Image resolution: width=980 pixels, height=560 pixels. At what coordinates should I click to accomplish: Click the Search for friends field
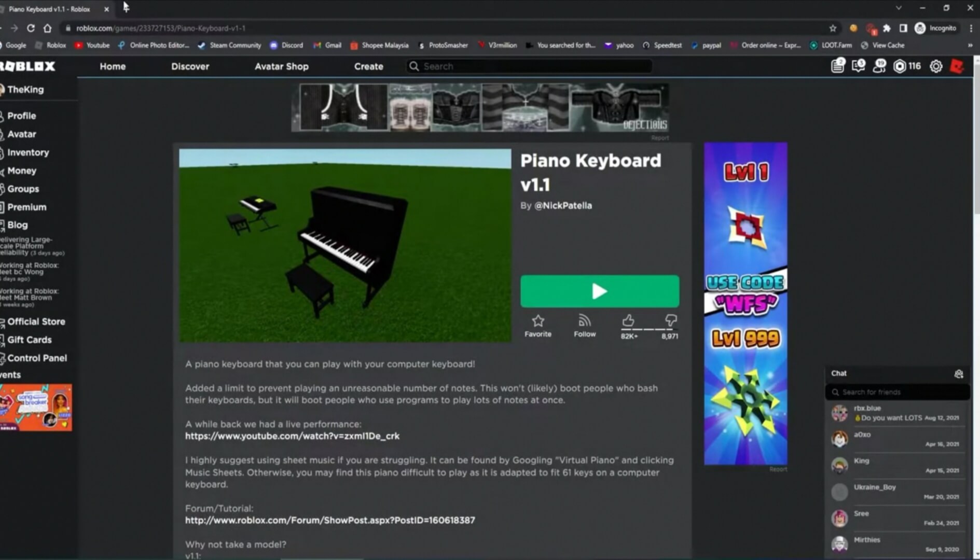[x=897, y=392]
